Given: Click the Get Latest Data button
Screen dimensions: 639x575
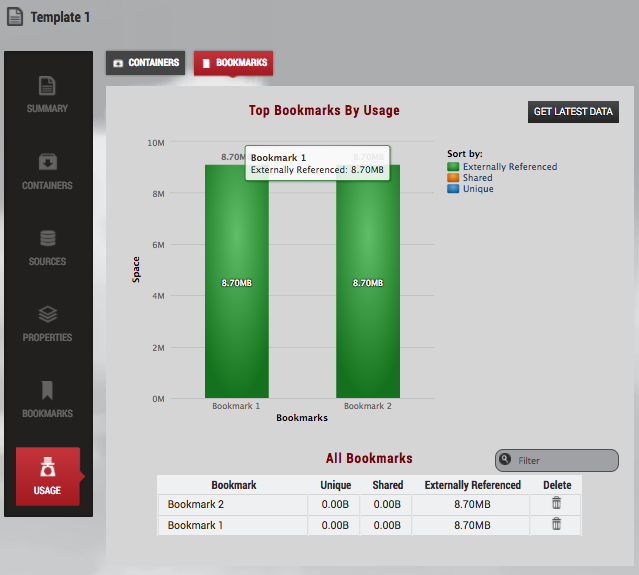Looking at the screenshot, I should [573, 112].
